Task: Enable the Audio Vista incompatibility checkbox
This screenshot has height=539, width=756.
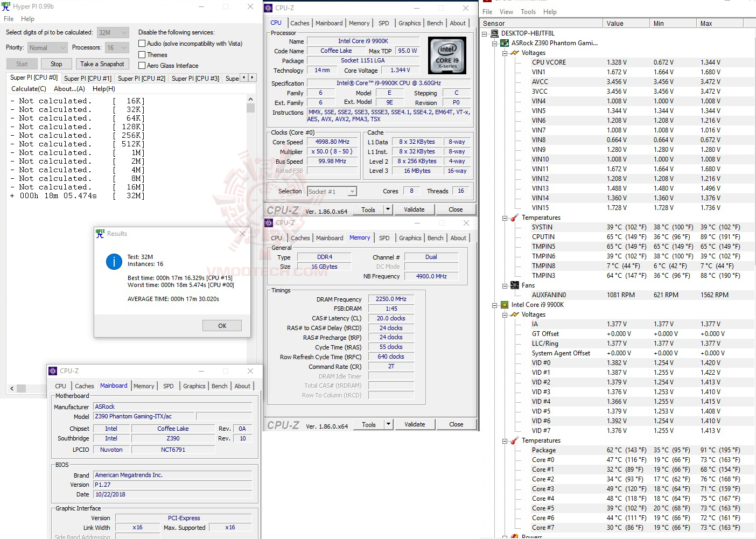Action: [x=142, y=44]
